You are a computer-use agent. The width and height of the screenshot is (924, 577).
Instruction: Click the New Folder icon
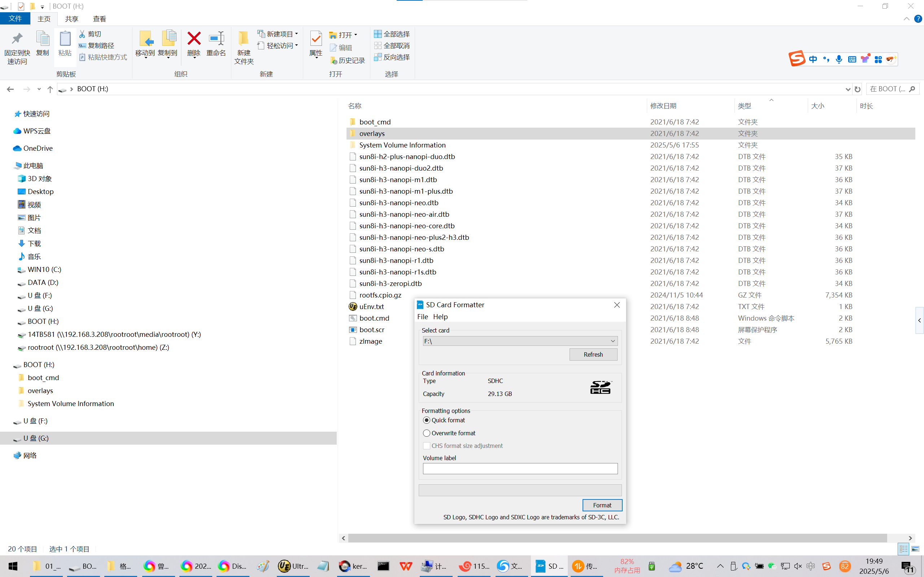click(244, 39)
